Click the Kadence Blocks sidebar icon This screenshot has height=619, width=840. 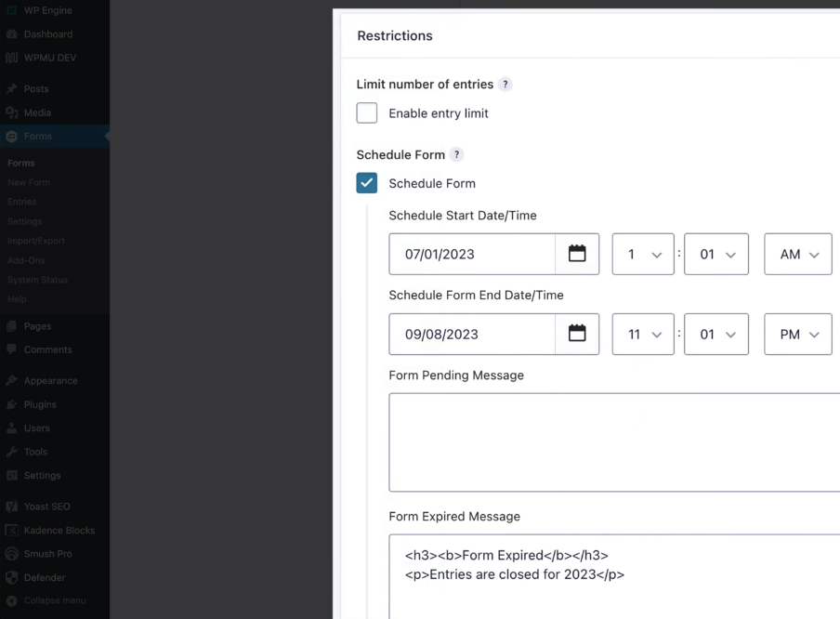point(12,531)
